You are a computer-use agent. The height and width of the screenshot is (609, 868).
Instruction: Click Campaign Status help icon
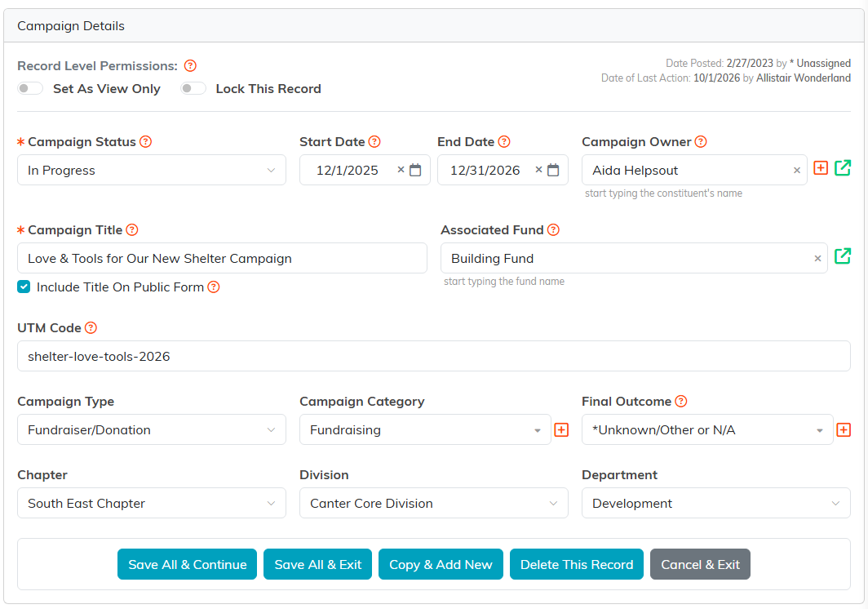145,142
